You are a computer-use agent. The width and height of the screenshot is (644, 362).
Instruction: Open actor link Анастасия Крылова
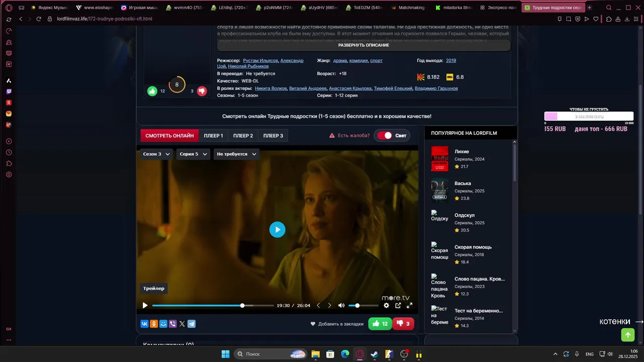coord(350,88)
